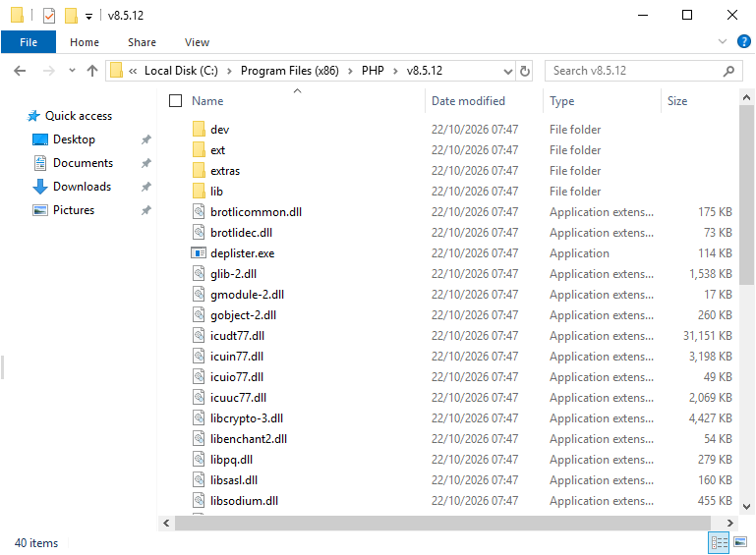The height and width of the screenshot is (555, 756).
Task: Click the Downloads arrow icon in the sidebar
Action: point(40,187)
